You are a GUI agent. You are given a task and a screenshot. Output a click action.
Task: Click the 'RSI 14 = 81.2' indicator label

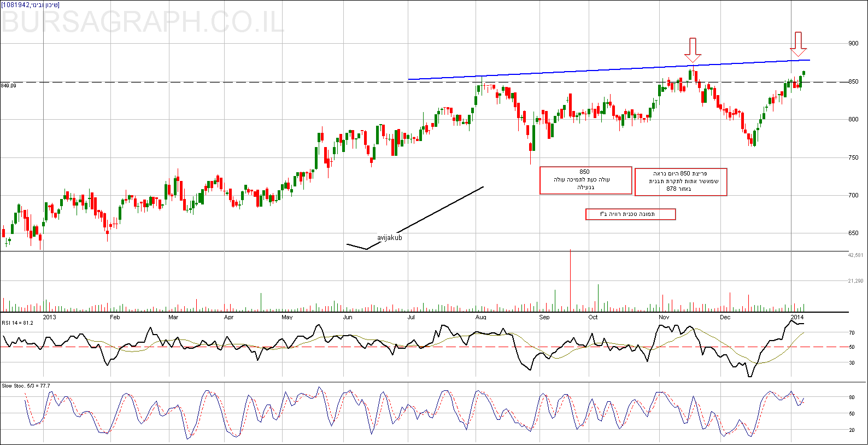(17, 323)
